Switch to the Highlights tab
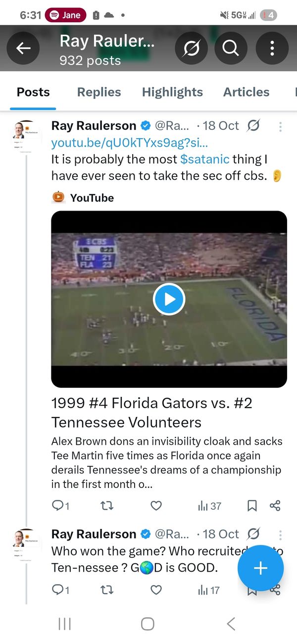 [172, 92]
